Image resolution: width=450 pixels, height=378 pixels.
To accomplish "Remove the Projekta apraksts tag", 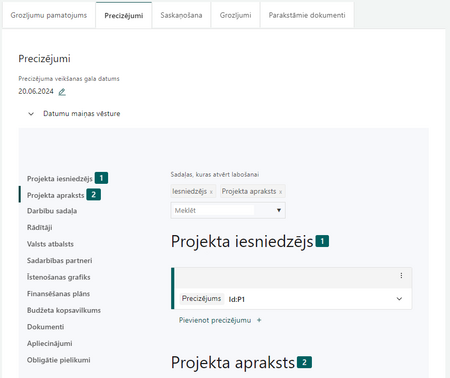I will (280, 192).
